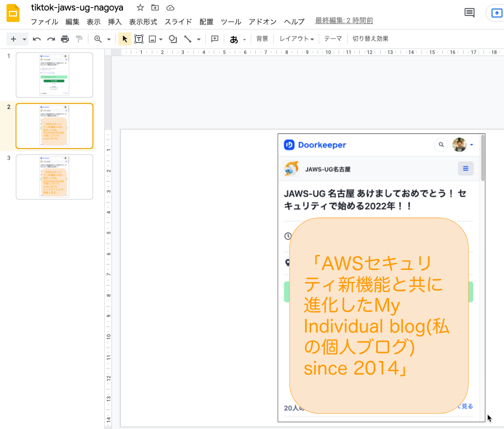
Task: Open the 挿入 menu
Action: point(115,21)
